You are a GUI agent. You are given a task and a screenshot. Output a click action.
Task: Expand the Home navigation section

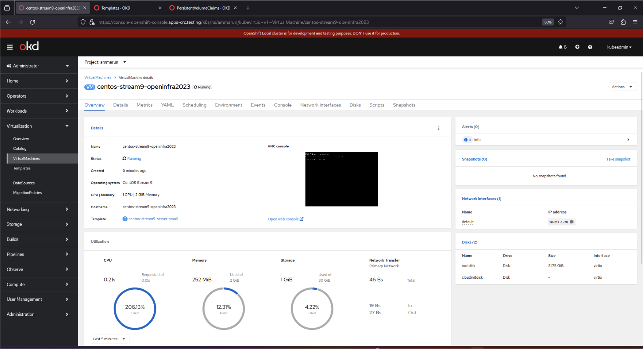[x=39, y=81]
